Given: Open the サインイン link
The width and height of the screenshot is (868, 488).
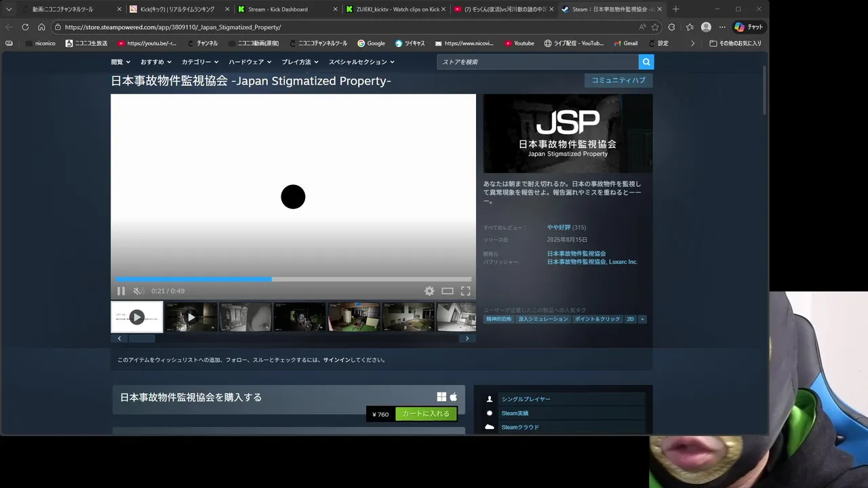Looking at the screenshot, I should 337,360.
